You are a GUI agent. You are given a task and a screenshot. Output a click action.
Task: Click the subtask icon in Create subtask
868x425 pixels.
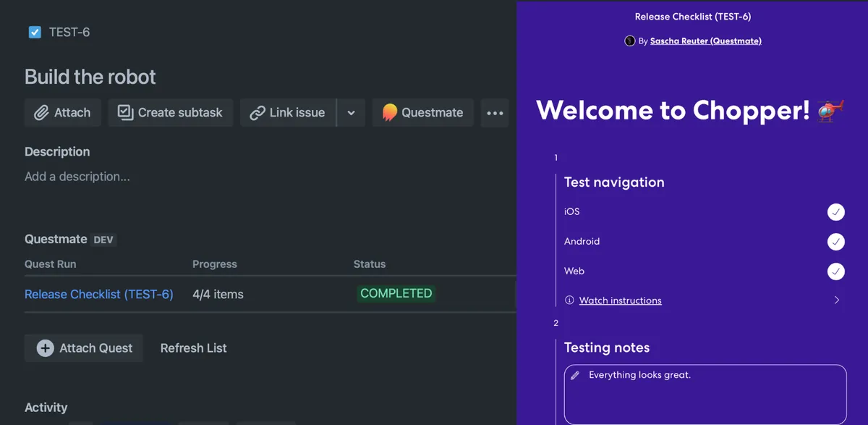[x=125, y=112]
